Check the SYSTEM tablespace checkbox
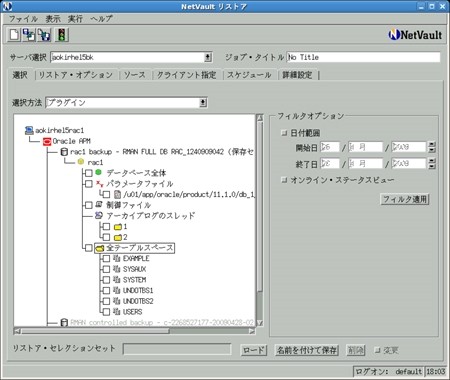Image resolution: width=450 pixels, height=380 pixels. 106,280
